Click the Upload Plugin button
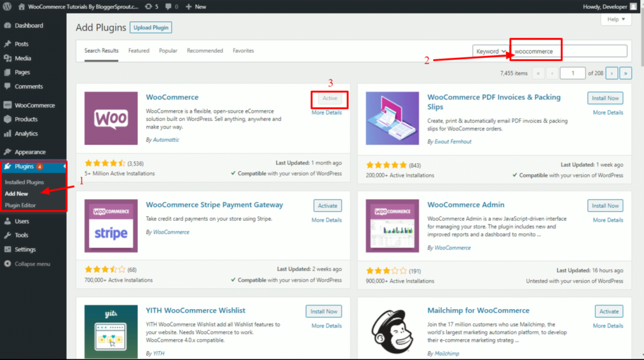Screen dimensions: 644x360 click(x=151, y=28)
